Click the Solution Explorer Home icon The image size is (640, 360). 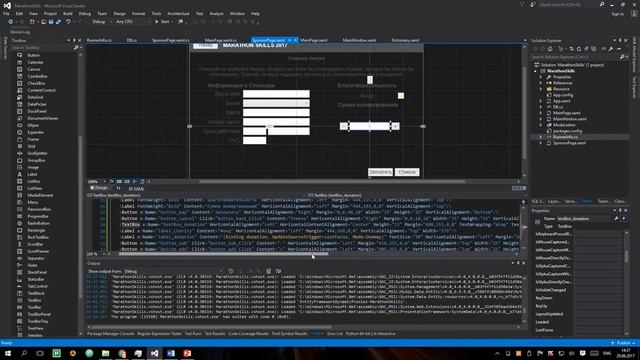click(x=550, y=49)
